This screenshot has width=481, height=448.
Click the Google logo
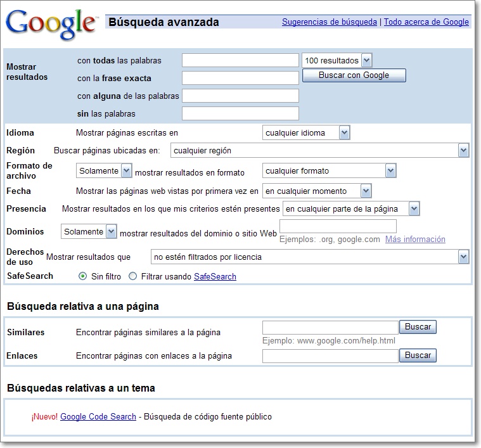coord(51,25)
